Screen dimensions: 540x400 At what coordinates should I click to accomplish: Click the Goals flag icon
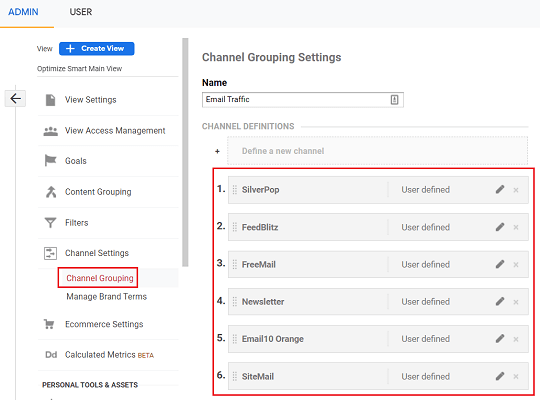(50, 161)
